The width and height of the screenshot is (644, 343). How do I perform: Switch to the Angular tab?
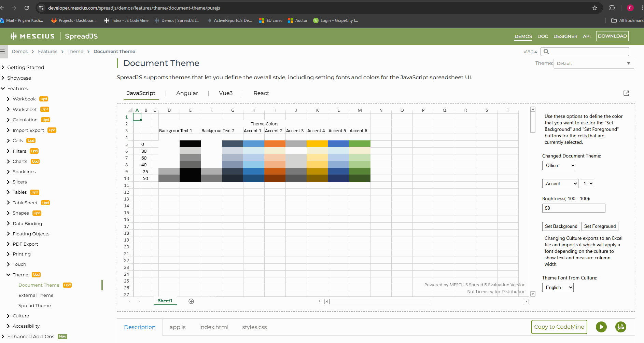click(x=187, y=93)
